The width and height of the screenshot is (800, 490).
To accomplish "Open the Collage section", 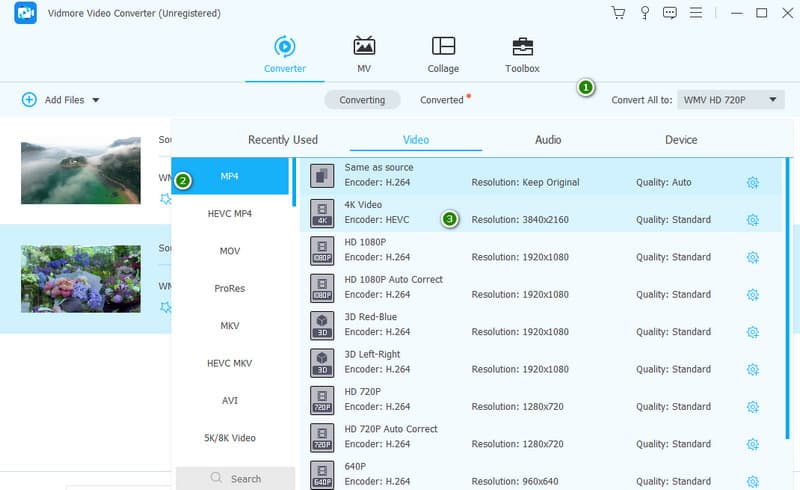I will pos(443,55).
